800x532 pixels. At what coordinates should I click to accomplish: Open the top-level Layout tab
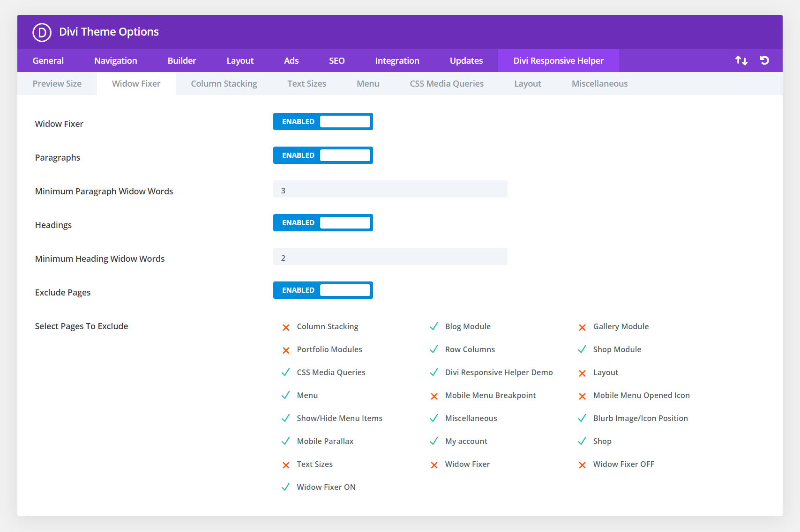click(240, 60)
